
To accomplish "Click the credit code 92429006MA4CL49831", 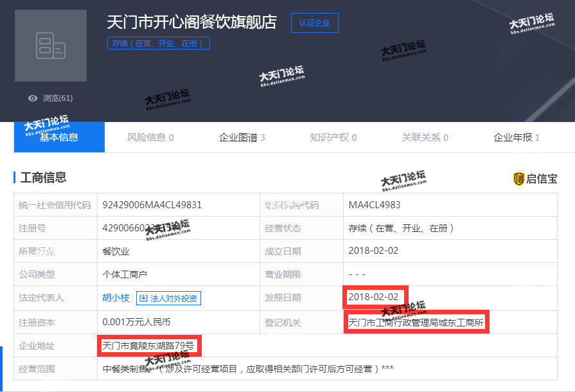I will click(152, 205).
